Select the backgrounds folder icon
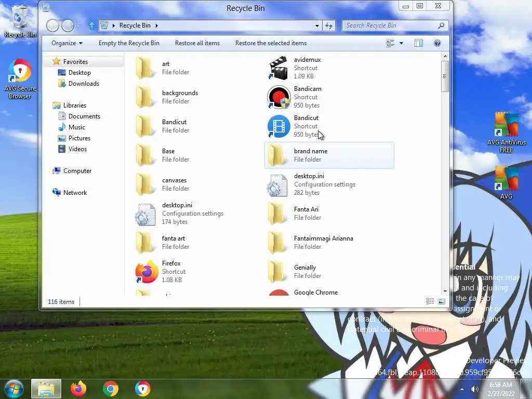Viewport: 532px width, 399px height. pyautogui.click(x=145, y=97)
